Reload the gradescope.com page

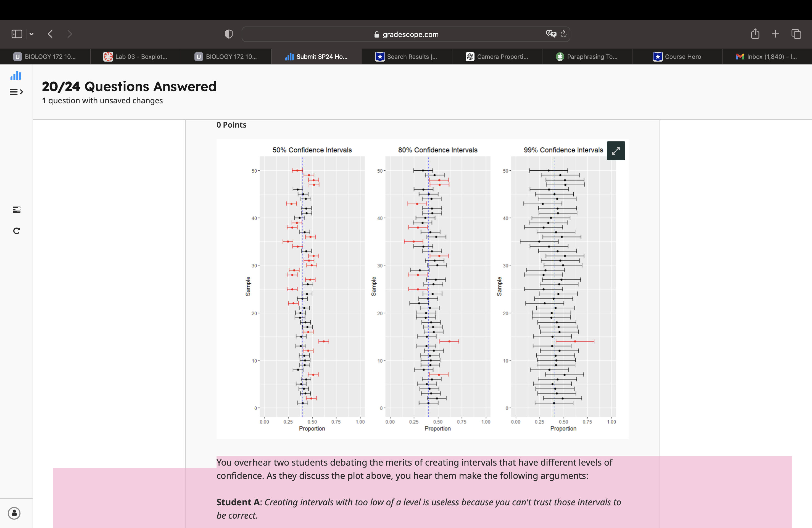[564, 34]
